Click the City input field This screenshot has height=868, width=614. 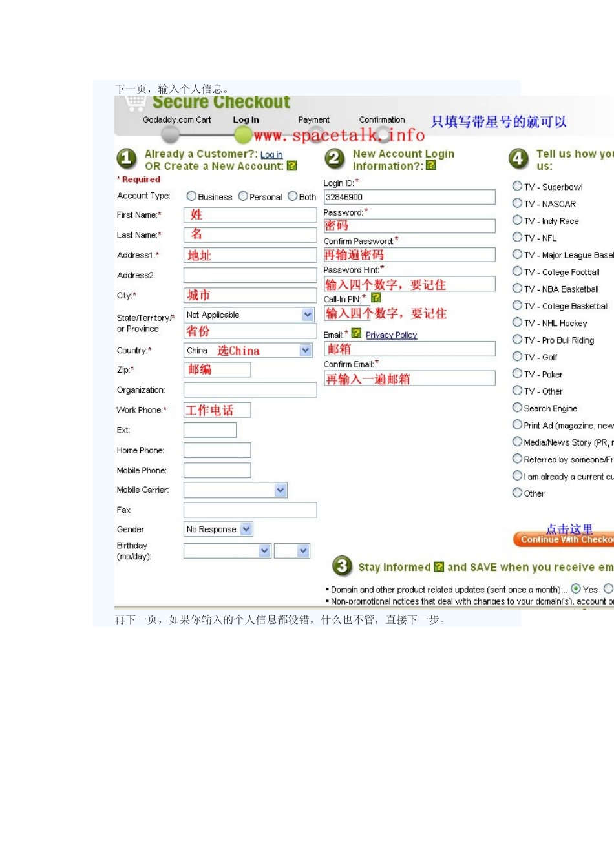(250, 295)
